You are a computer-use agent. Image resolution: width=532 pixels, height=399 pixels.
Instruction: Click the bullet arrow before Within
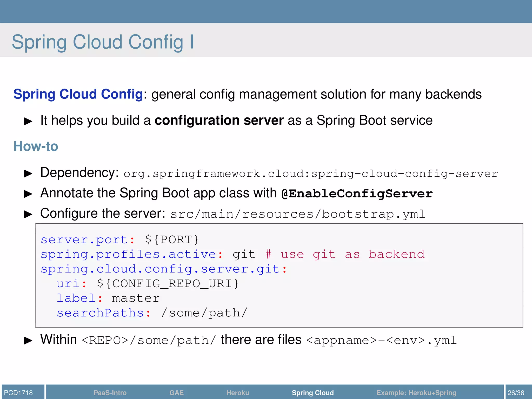click(x=28, y=340)
